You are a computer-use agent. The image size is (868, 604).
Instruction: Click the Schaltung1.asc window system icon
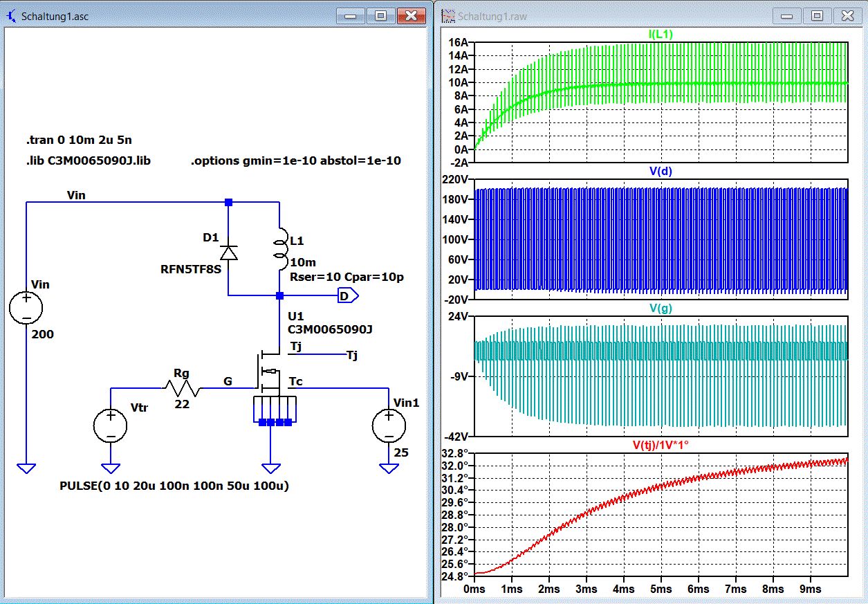(x=11, y=15)
